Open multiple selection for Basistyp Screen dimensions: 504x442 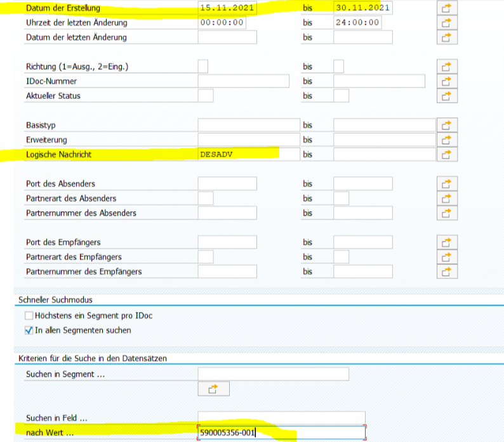[x=447, y=125]
